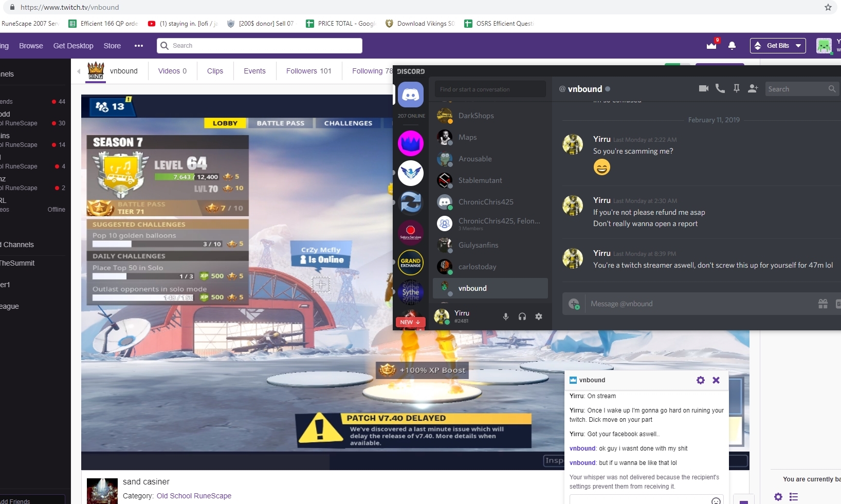841x504 pixels.
Task: Open Following tab
Action: 372,71
